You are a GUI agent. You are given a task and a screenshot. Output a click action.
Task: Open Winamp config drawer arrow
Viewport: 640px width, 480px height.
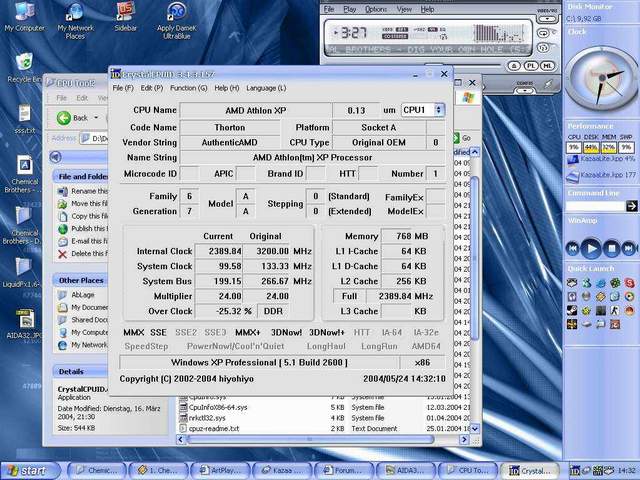pos(524,91)
